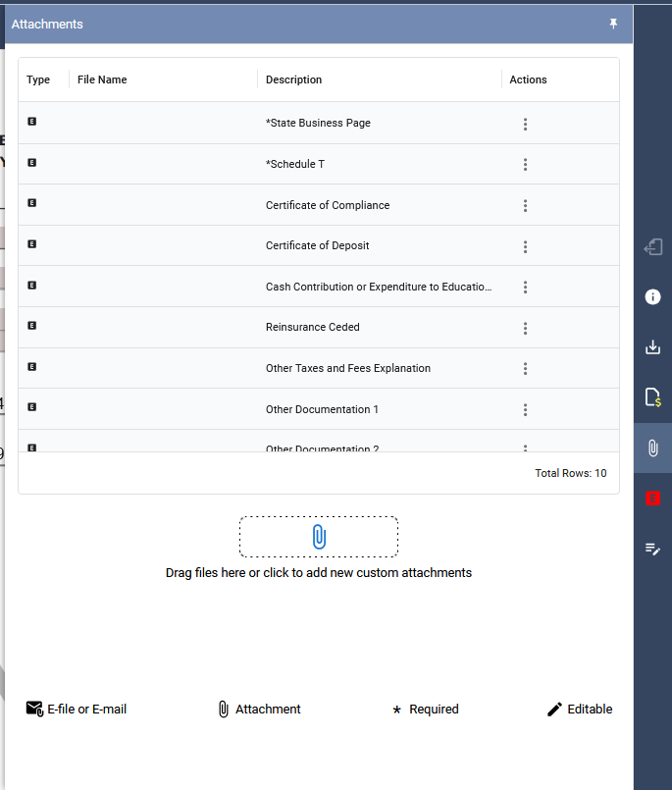Click E-file type icon for State Business Page
Screen dimensions: 672x790
pos(31,122)
